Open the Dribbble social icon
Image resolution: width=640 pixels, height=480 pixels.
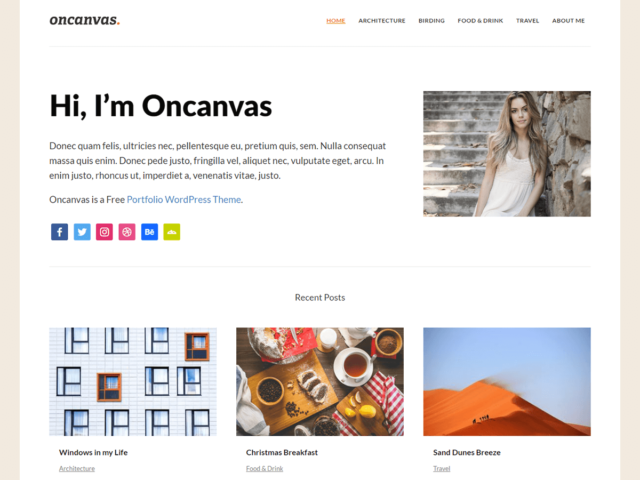point(127,232)
